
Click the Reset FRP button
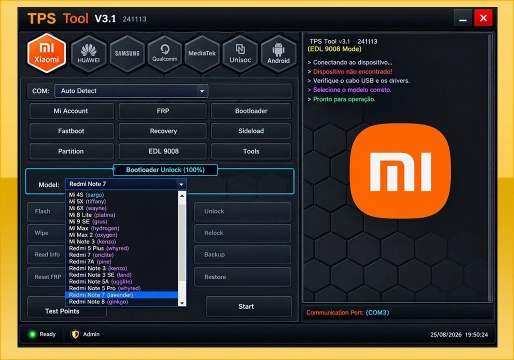(46, 277)
